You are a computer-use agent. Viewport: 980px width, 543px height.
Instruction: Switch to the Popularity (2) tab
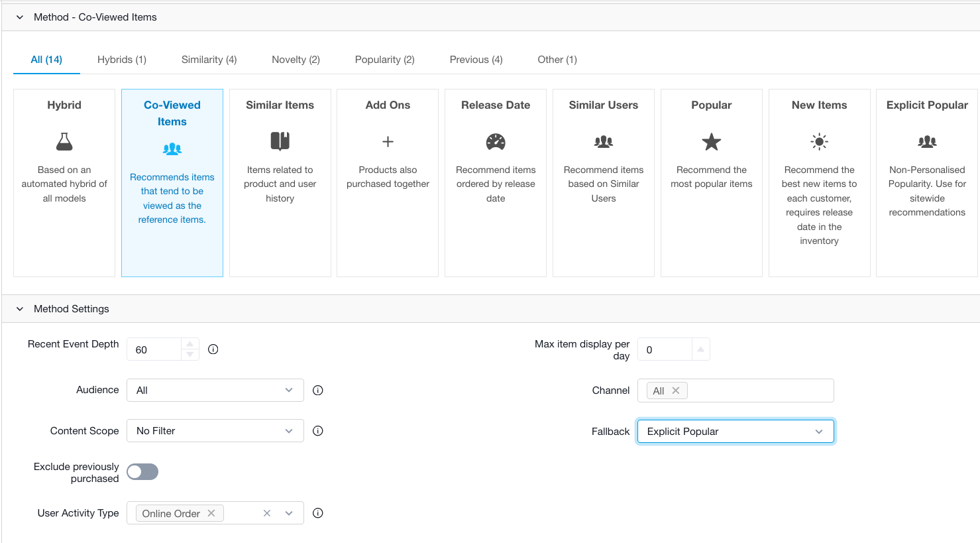click(x=385, y=60)
